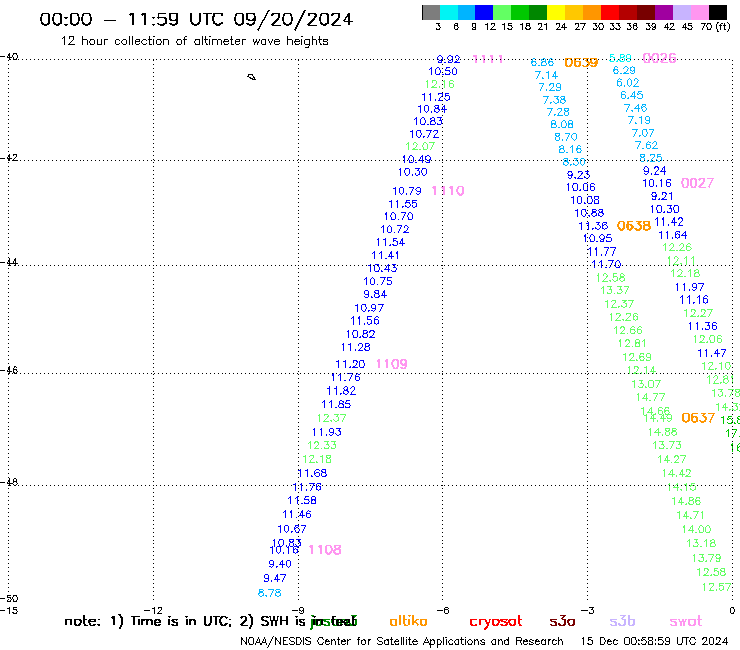The height and width of the screenshot is (650, 740).
Task: Click the 'altika' satellite legend label
Action: [408, 621]
